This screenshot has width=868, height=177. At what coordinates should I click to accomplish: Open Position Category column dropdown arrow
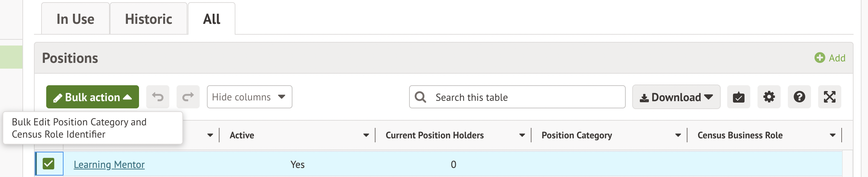(678, 135)
